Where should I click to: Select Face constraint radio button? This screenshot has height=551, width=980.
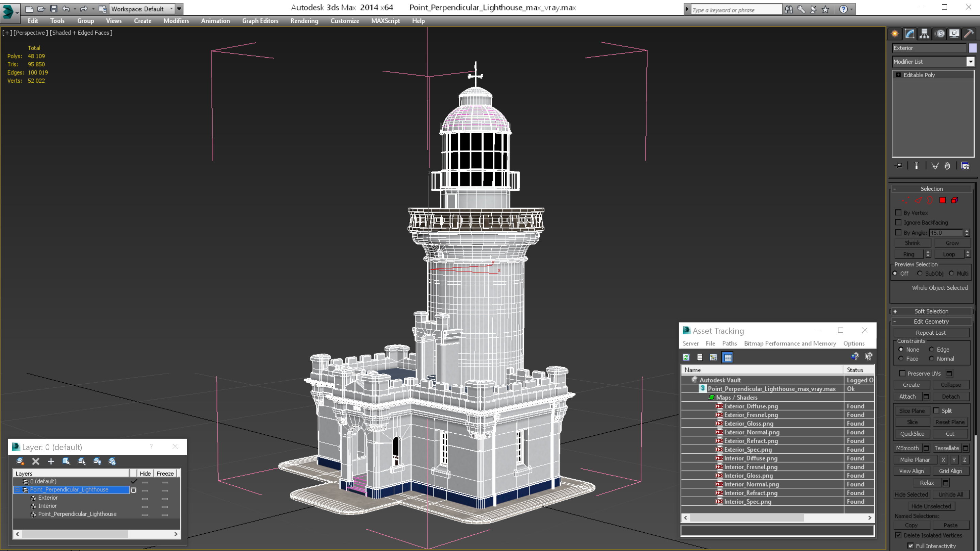900,358
